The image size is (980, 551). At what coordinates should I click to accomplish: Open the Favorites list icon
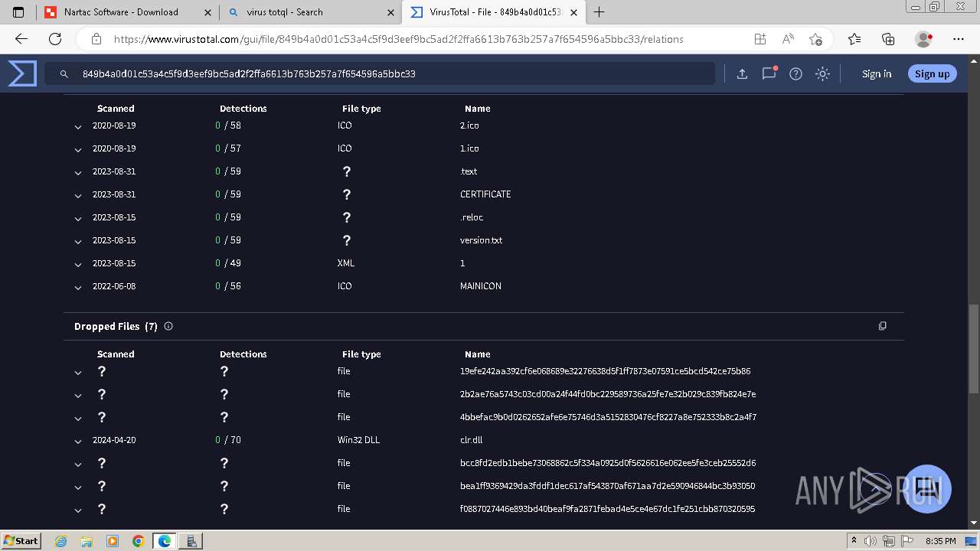[x=854, y=39]
